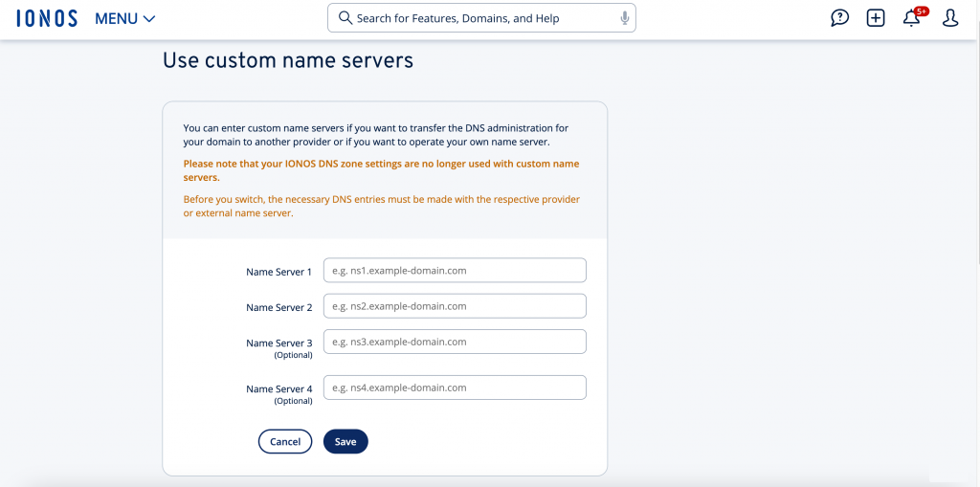The width and height of the screenshot is (980, 487).
Task: Save the custom name servers
Action: click(x=345, y=441)
